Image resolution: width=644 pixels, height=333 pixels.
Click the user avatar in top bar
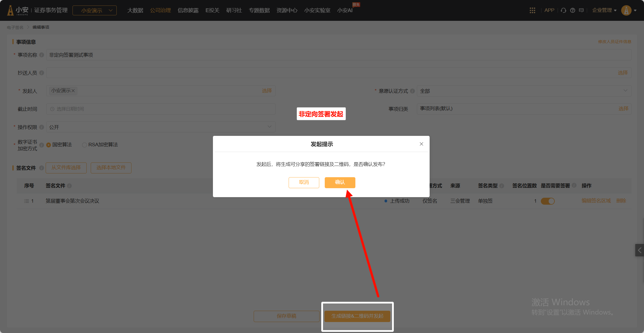626,10
